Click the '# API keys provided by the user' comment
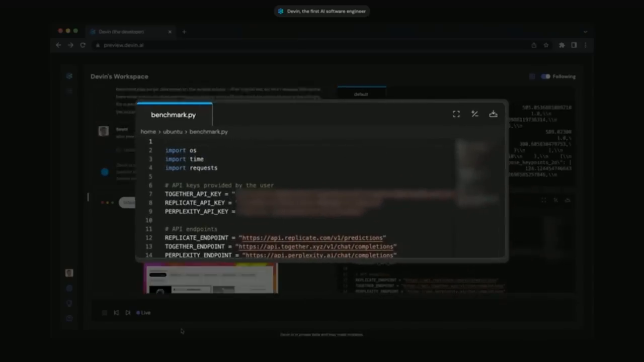644x362 pixels. 219,186
